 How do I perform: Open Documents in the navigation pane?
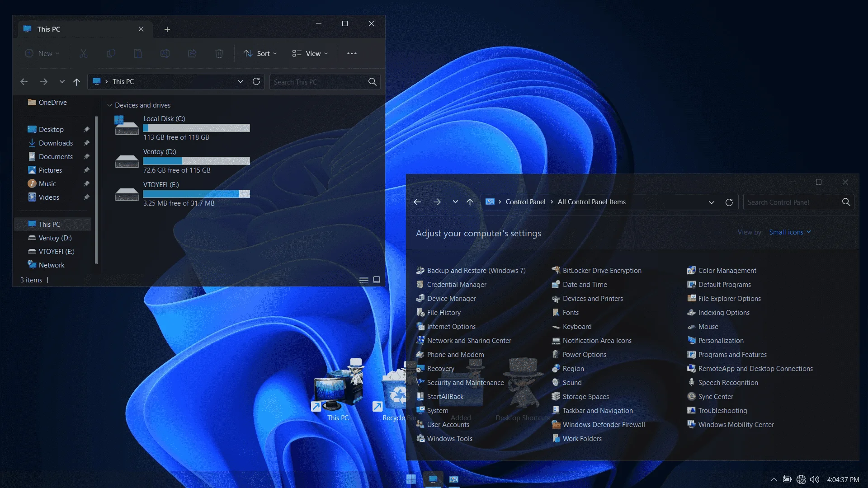point(56,157)
